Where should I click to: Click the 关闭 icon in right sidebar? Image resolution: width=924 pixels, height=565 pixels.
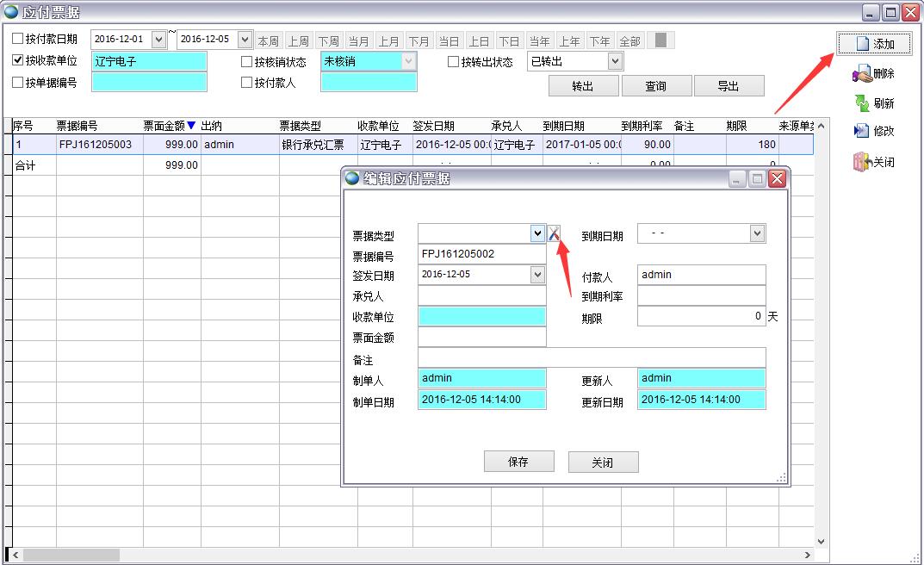[x=874, y=162]
